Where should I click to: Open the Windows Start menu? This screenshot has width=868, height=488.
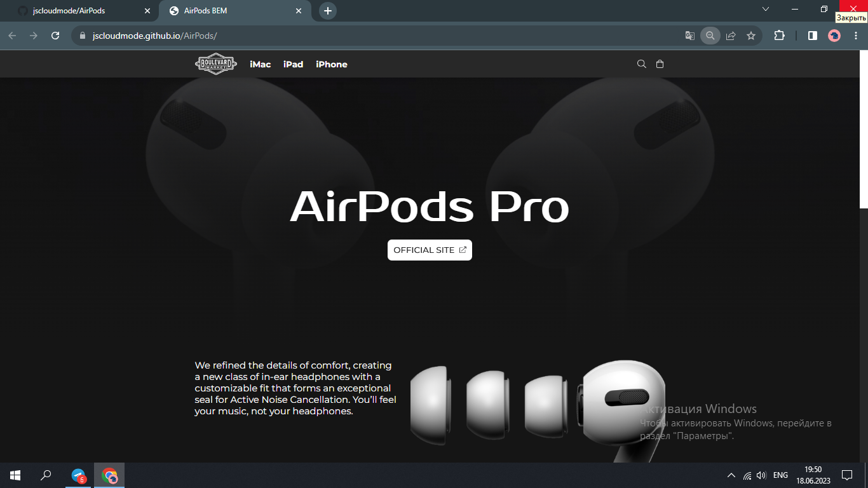point(15,475)
